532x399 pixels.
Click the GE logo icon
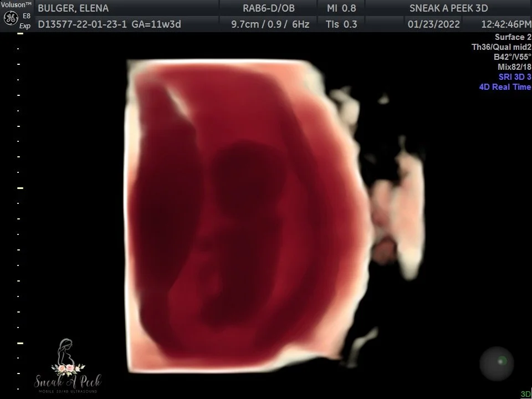point(11,18)
